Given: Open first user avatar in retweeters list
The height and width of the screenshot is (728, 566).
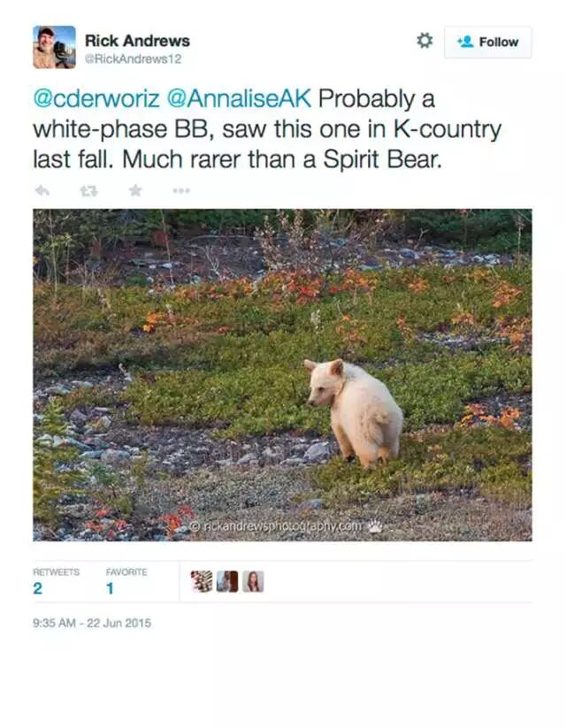Looking at the screenshot, I should (x=202, y=581).
